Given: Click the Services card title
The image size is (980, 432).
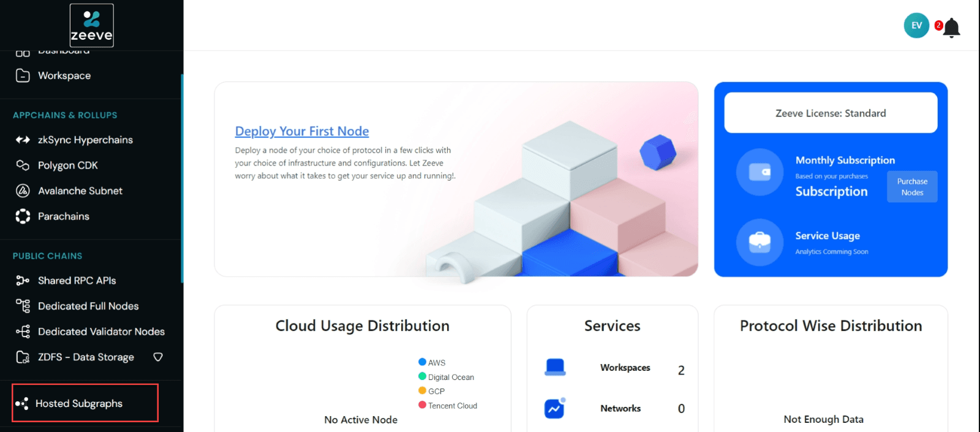Looking at the screenshot, I should pyautogui.click(x=612, y=326).
